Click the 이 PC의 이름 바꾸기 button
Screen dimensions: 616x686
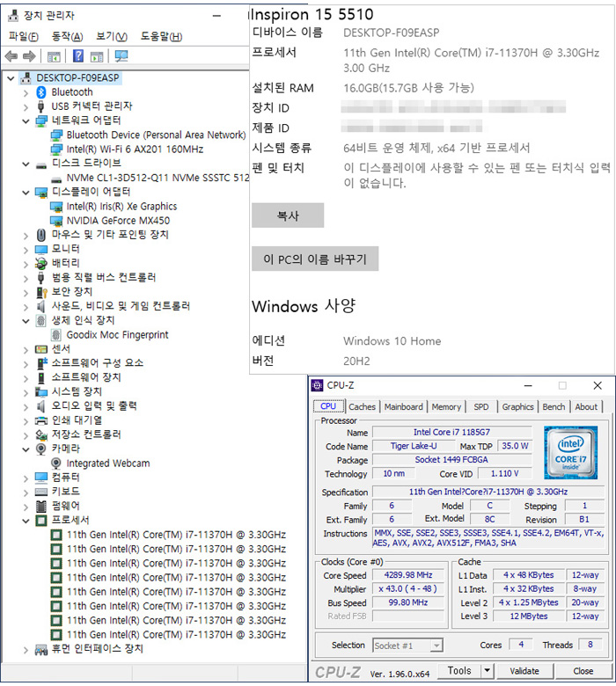(x=315, y=259)
